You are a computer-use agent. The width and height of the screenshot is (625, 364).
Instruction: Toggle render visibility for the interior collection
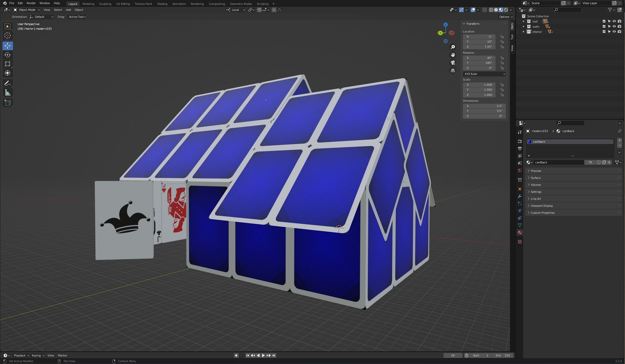[620, 32]
